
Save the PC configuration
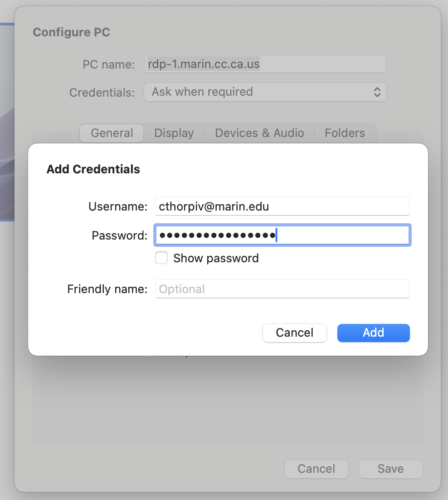tap(390, 469)
